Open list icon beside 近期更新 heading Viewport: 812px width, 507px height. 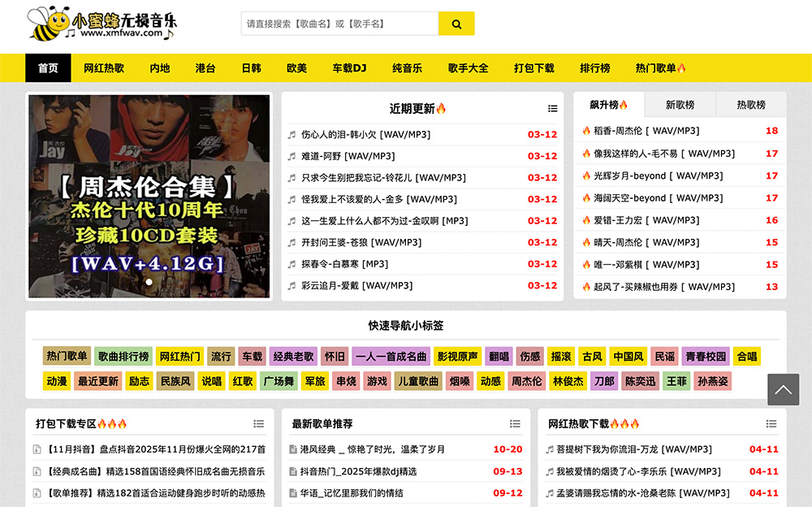click(553, 109)
